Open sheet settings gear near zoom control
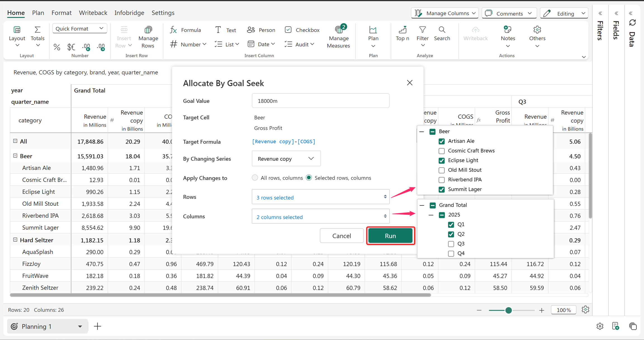The image size is (644, 340). (585, 309)
